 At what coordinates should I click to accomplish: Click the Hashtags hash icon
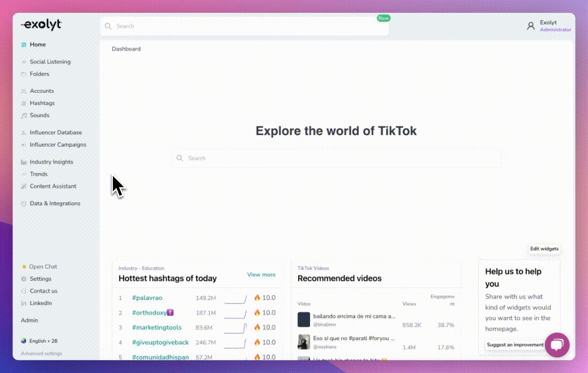(x=24, y=103)
